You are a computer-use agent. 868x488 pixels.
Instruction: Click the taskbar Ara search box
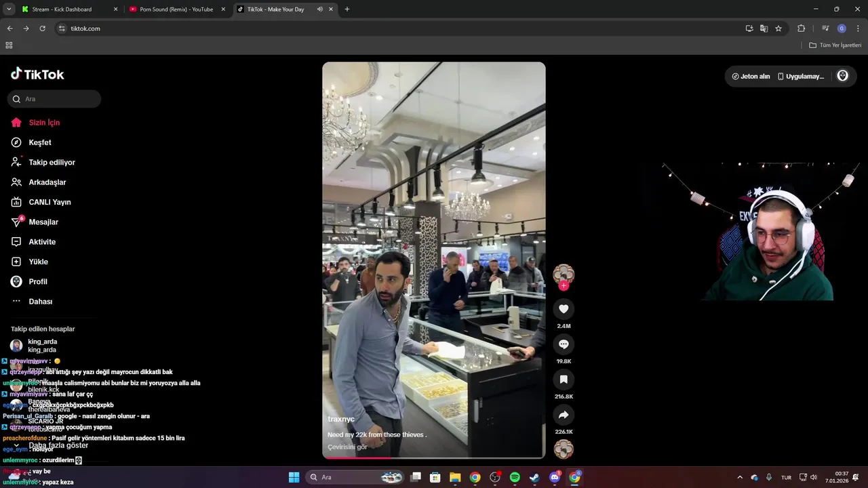click(x=356, y=477)
